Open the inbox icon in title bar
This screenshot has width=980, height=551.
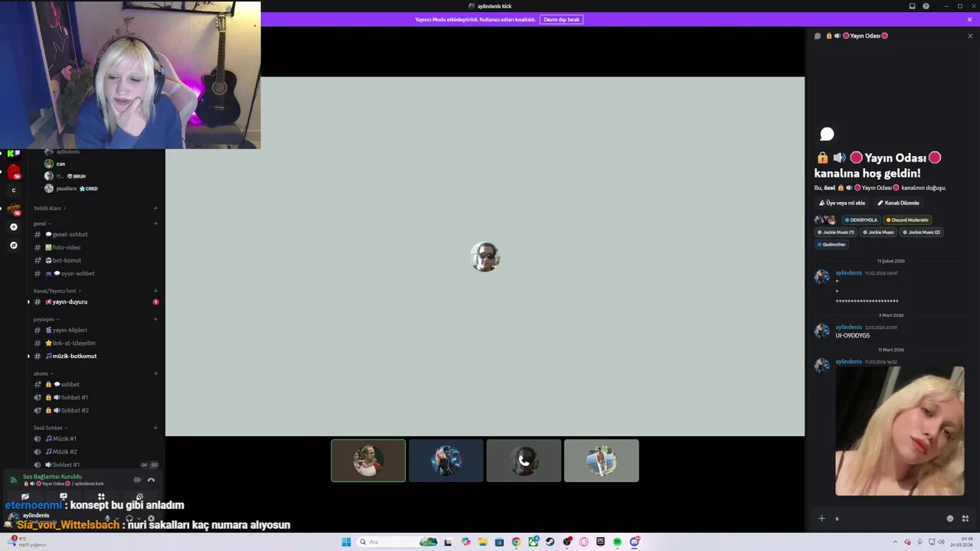pyautogui.click(x=912, y=6)
